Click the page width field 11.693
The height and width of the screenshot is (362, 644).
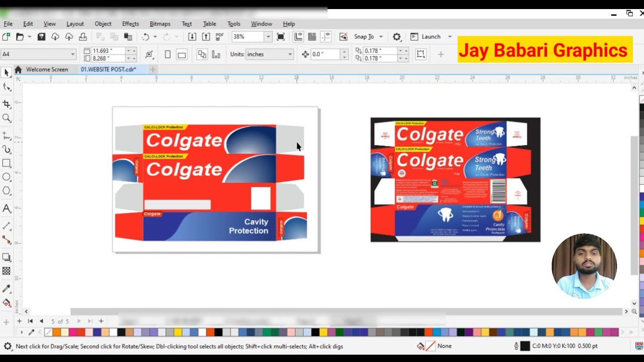108,51
